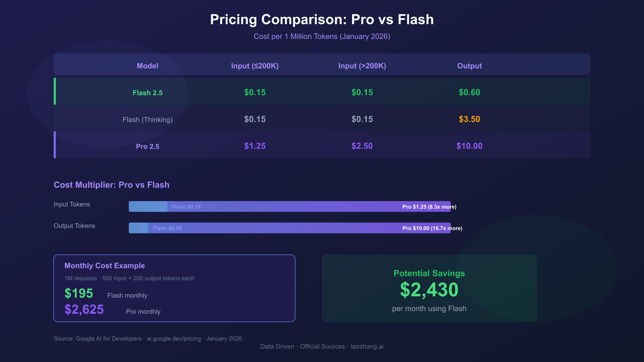Click the Pro 2.5 $1.25 input price
The image size is (644, 362).
pyautogui.click(x=255, y=146)
